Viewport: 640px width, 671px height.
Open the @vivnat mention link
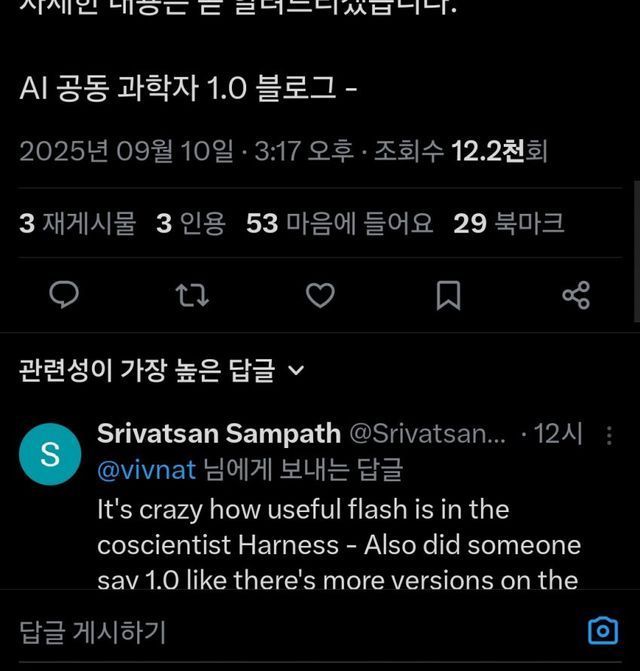(x=146, y=469)
